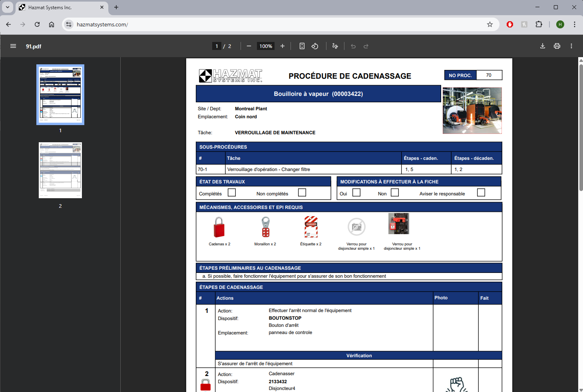Image resolution: width=583 pixels, height=392 pixels.
Task: Tick the Oui checkbox
Action: [356, 193]
